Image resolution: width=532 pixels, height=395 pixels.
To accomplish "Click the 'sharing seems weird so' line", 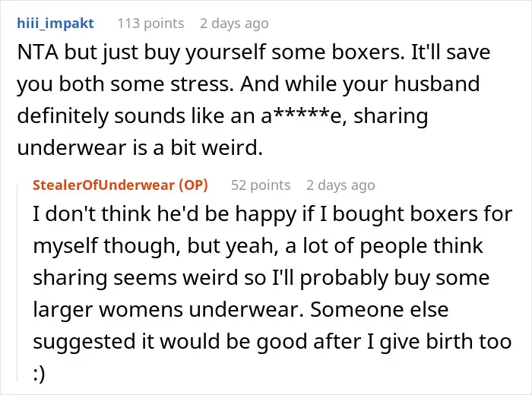I will pyautogui.click(x=261, y=278).
